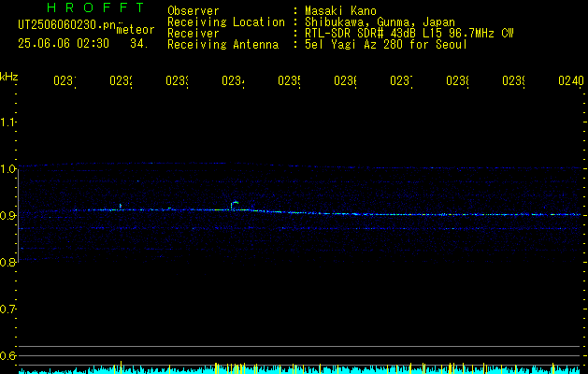
Task: Click the 1.1 kHz frequency axis label
Action: 7,122
